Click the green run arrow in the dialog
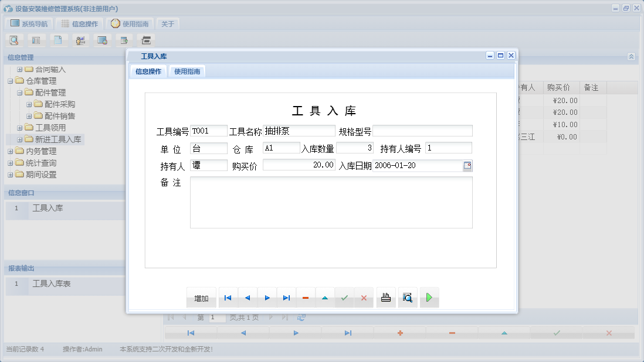The height and width of the screenshot is (362, 644). (429, 298)
